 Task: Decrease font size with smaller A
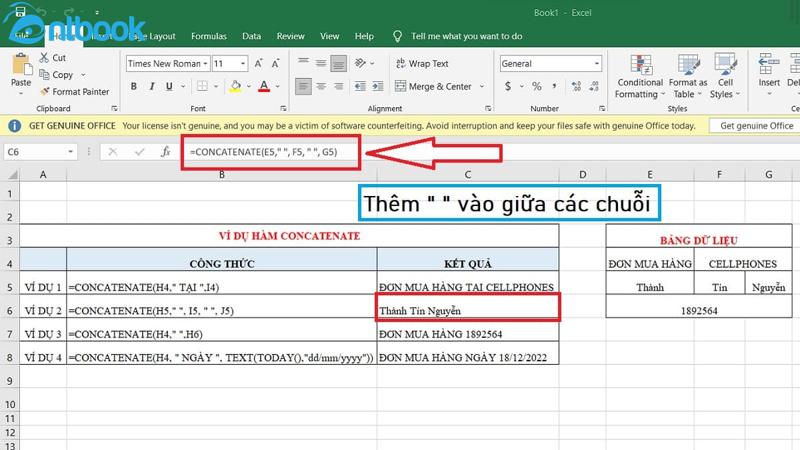coord(276,63)
